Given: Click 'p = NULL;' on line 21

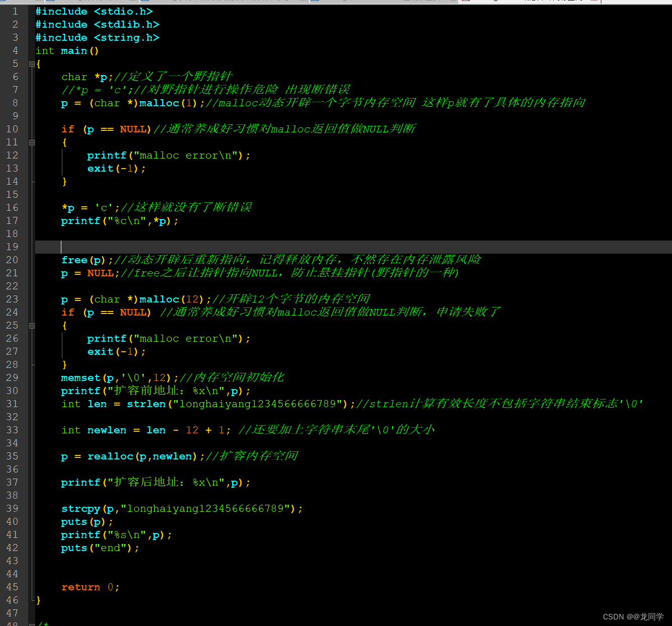Looking at the screenshot, I should click(91, 273).
